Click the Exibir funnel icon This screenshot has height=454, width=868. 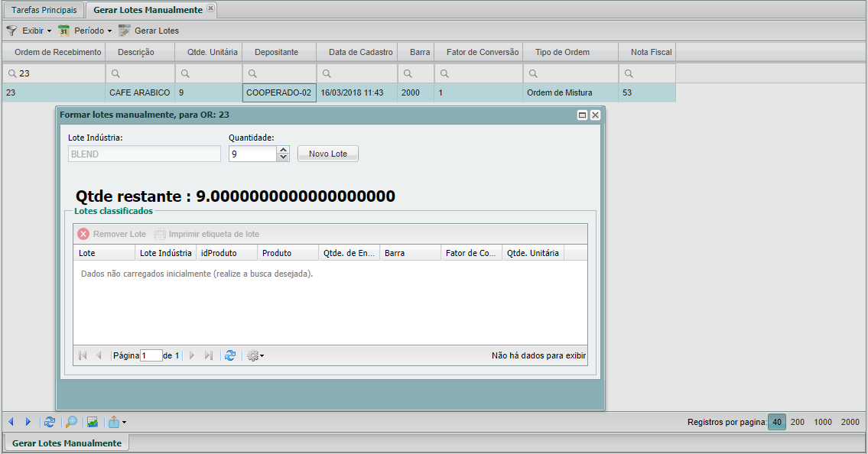(x=11, y=31)
